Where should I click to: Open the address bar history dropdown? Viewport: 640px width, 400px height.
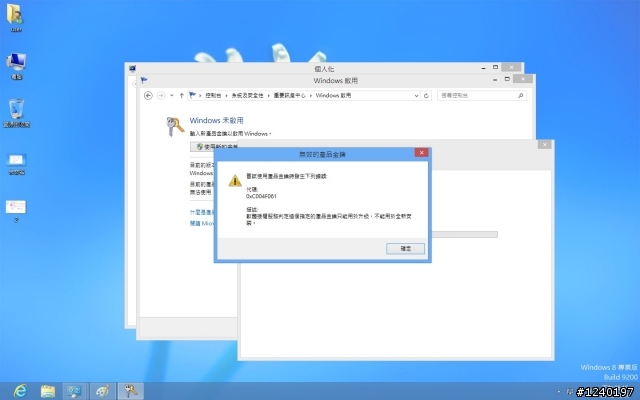click(x=416, y=96)
